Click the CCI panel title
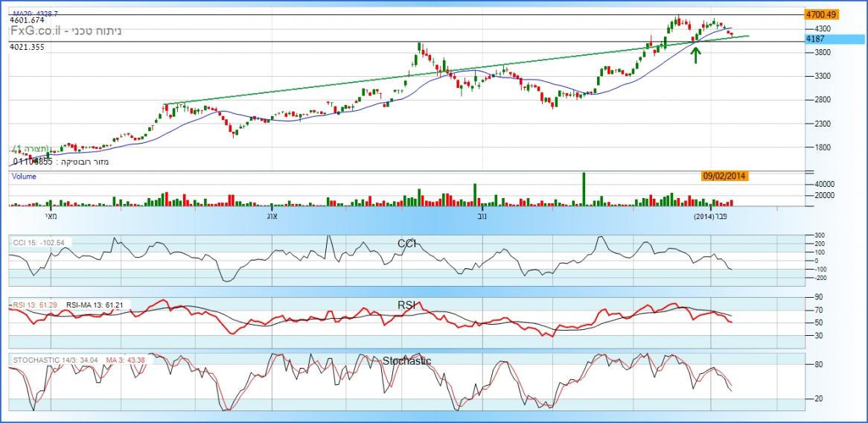Image resolution: width=868 pixels, height=423 pixels. 407,243
